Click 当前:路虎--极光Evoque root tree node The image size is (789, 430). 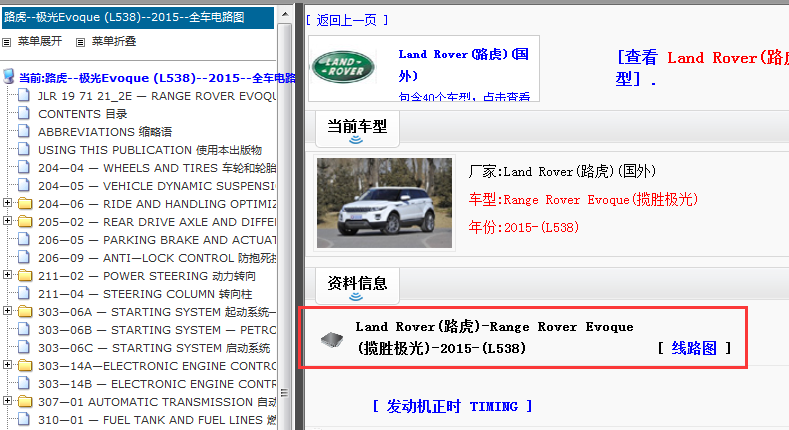[x=157, y=78]
